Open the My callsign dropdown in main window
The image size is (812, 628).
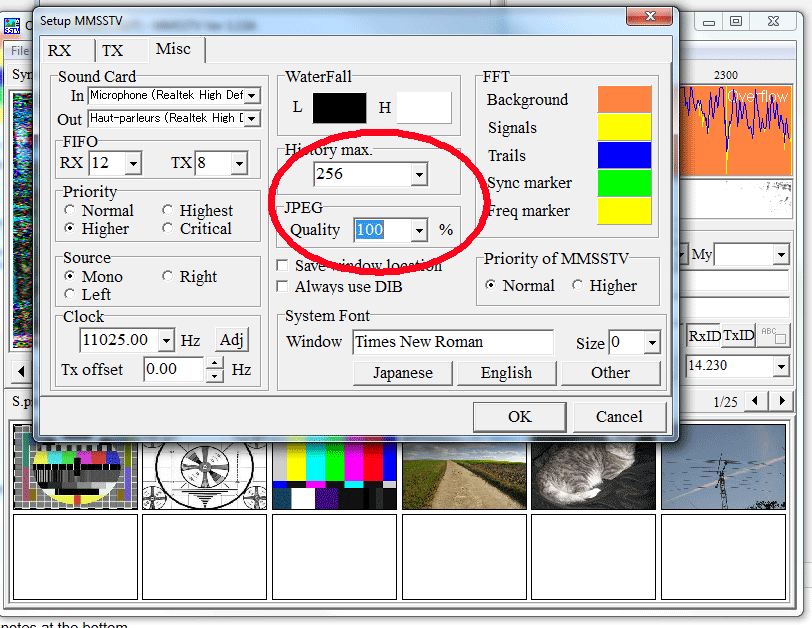(x=781, y=255)
